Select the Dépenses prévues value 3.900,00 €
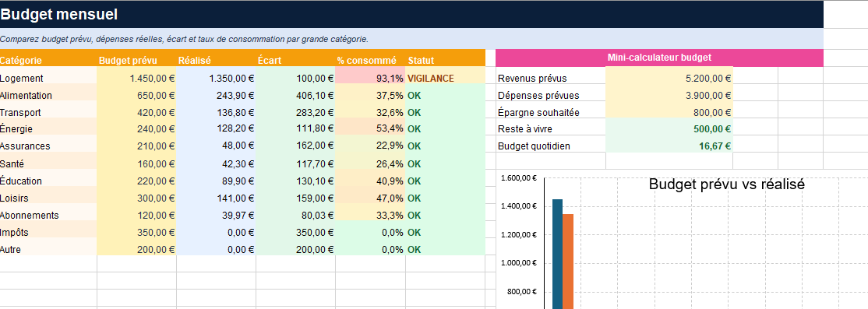868x309 pixels. [669, 96]
